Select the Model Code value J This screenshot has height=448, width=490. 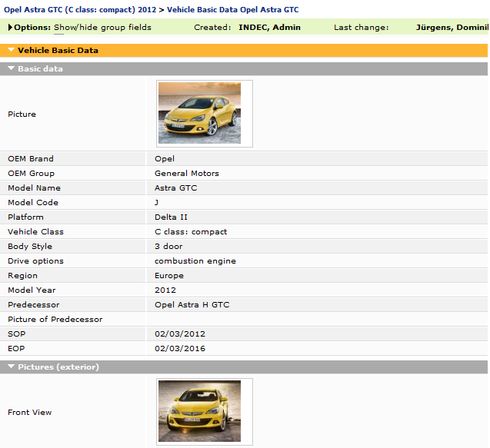157,203
